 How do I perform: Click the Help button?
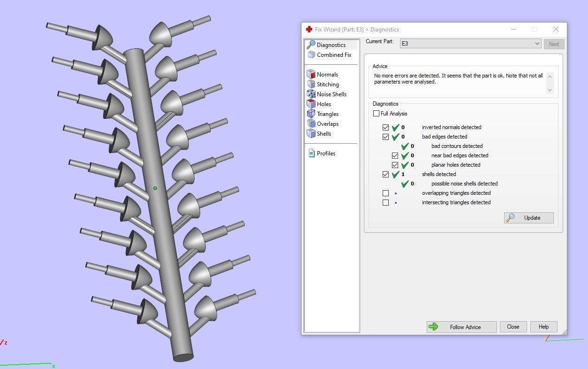(x=543, y=327)
